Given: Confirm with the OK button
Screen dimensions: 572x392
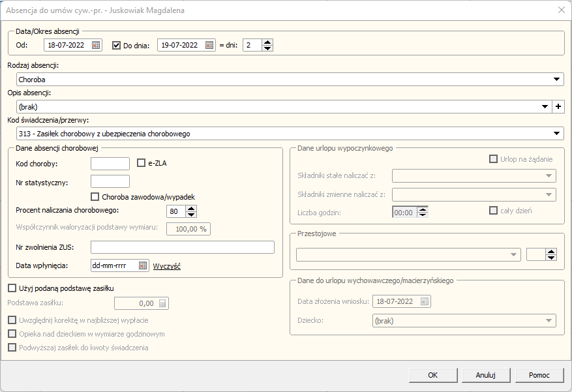Looking at the screenshot, I should point(432,375).
